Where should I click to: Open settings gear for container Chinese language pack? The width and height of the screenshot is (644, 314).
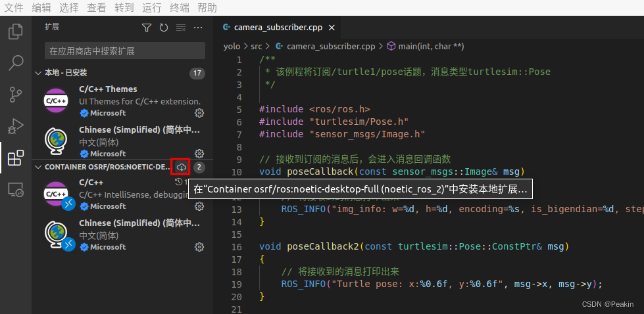[199, 247]
